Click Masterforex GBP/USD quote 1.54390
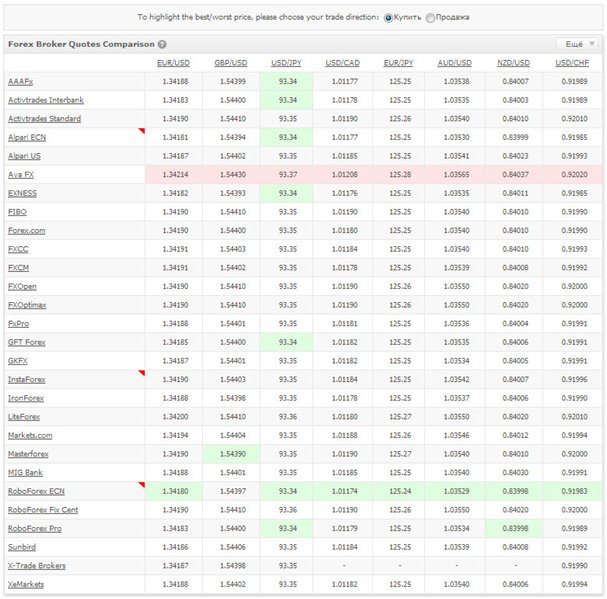This screenshot has height=599, width=607. click(233, 454)
